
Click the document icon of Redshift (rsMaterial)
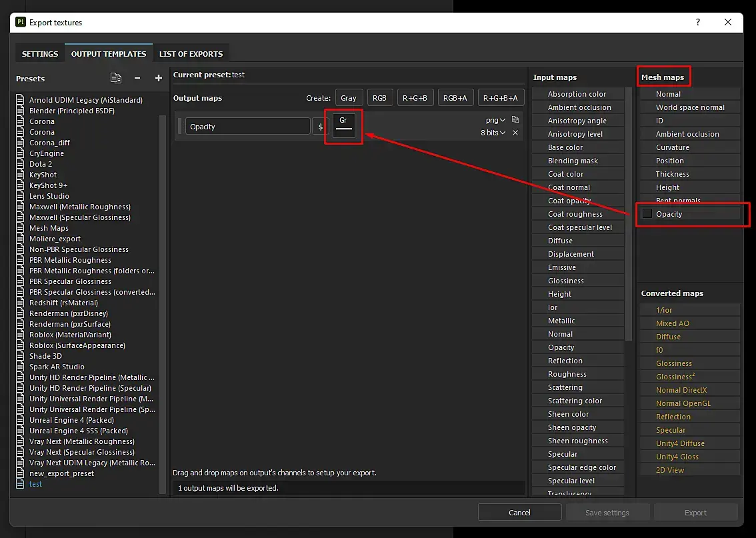[x=20, y=303]
